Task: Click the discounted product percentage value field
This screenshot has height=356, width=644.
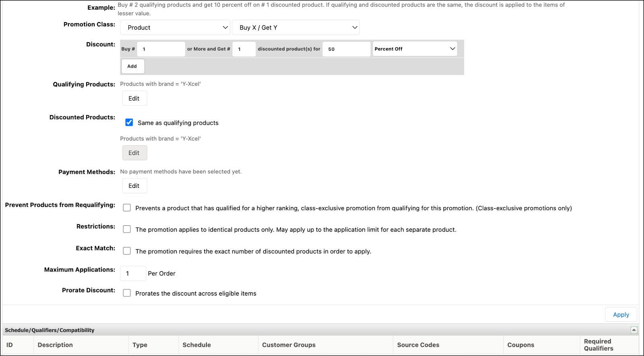Action: 346,49
